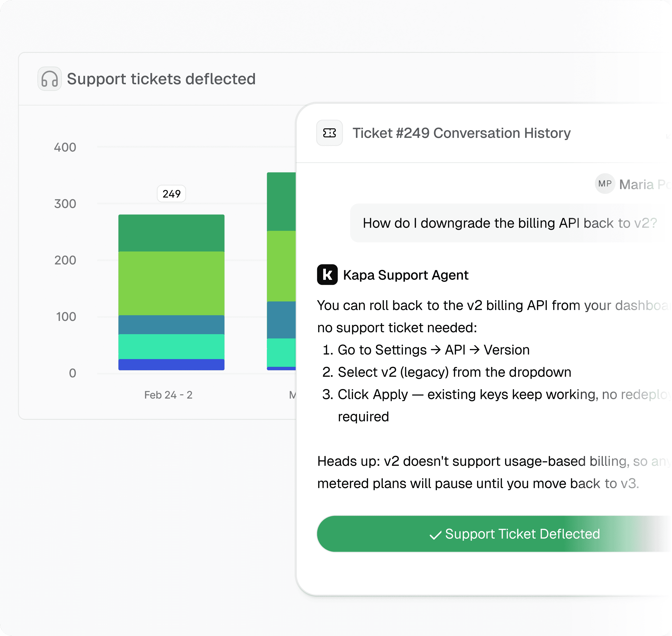The image size is (672, 636).
Task: Click the "Feb 24 - 2" axis label
Action: (x=168, y=395)
